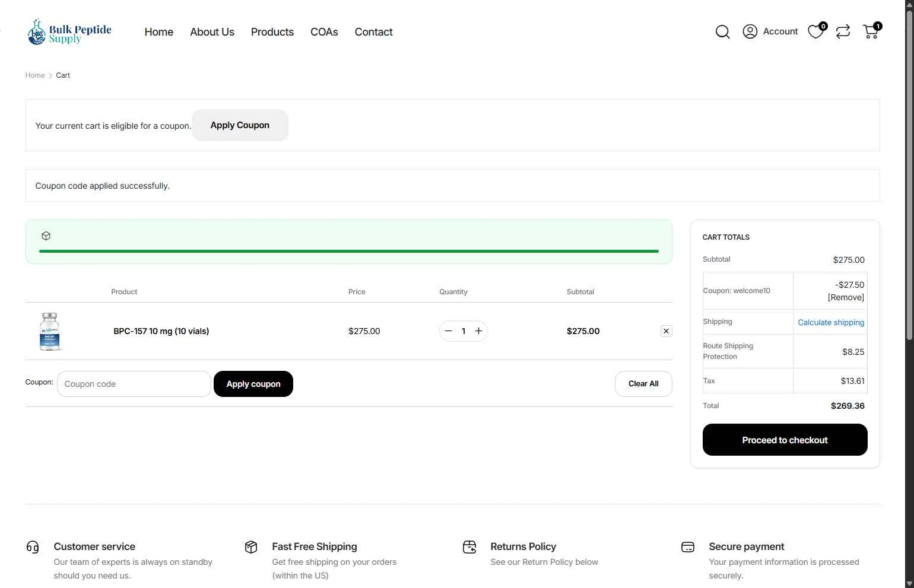Focus the Coupon code input field

coord(134,384)
